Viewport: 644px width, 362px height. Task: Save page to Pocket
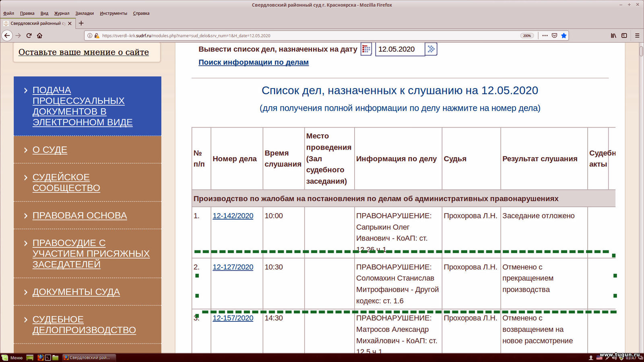pos(554,35)
